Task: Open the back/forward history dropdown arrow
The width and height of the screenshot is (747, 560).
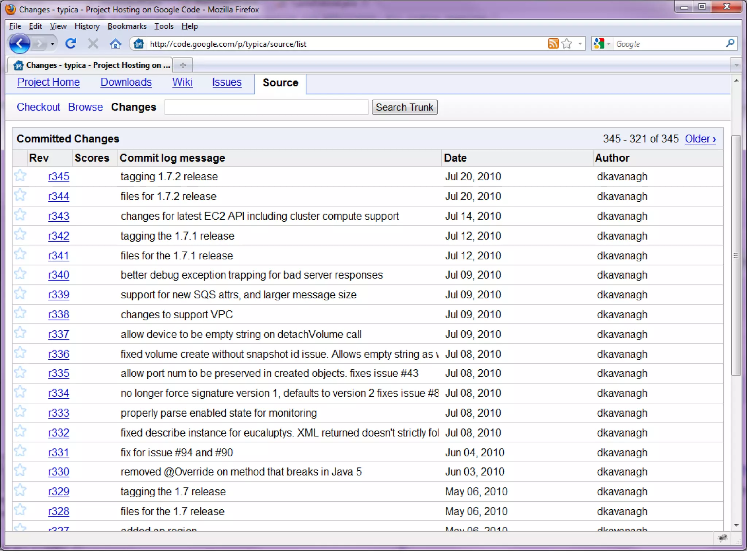Action: tap(53, 44)
